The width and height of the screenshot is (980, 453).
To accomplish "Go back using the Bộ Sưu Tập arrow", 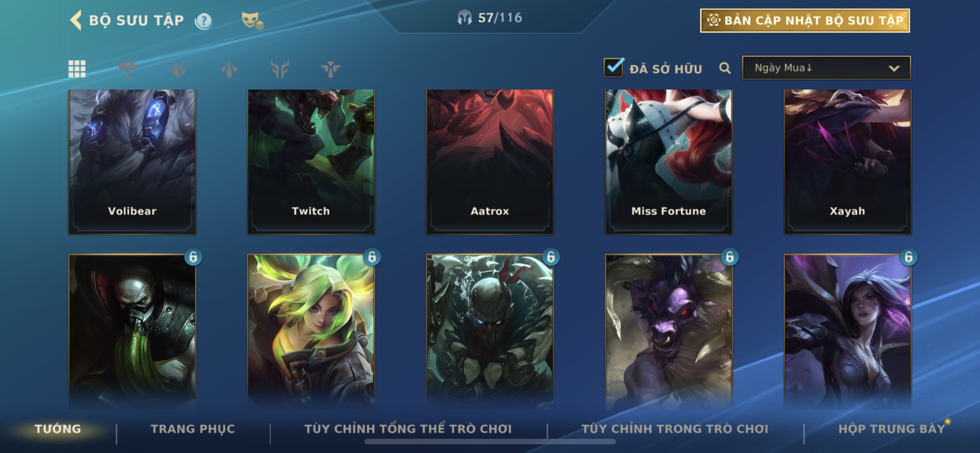I will pyautogui.click(x=76, y=20).
